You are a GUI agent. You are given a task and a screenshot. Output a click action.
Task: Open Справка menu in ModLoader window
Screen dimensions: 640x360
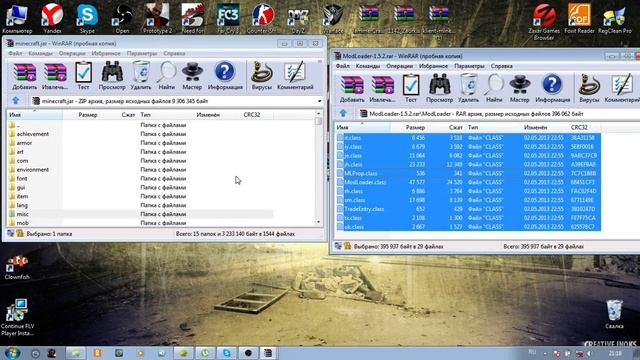click(x=502, y=66)
